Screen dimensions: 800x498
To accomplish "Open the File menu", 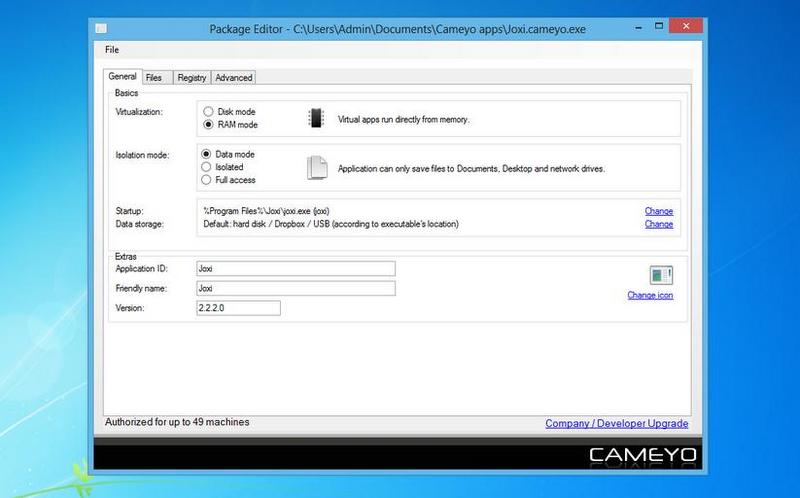I will point(112,49).
